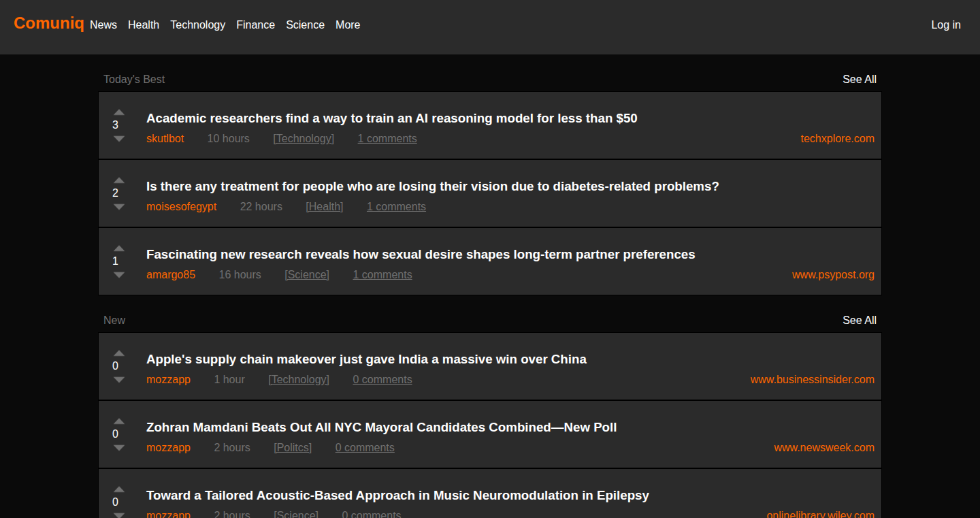Open the techxplore.com source link
The height and width of the screenshot is (518, 980).
(837, 138)
